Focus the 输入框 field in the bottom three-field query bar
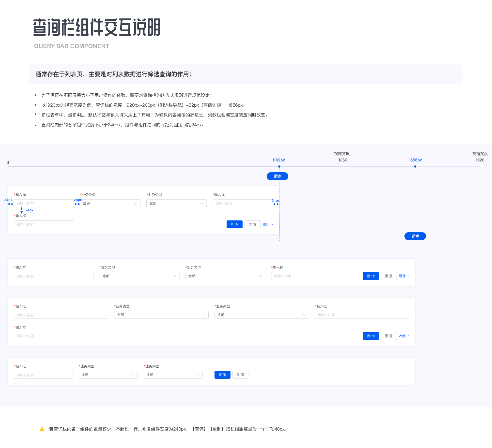The image size is (492, 448). 43,375
